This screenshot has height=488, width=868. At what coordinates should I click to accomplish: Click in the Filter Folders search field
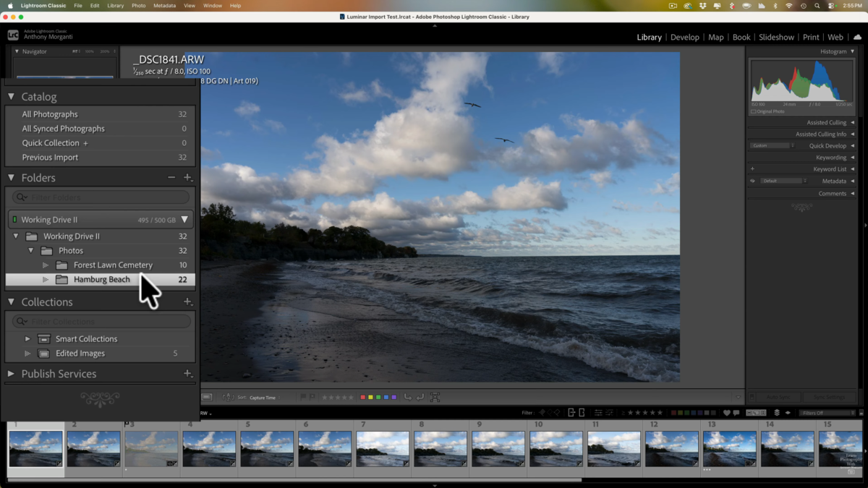click(x=101, y=197)
